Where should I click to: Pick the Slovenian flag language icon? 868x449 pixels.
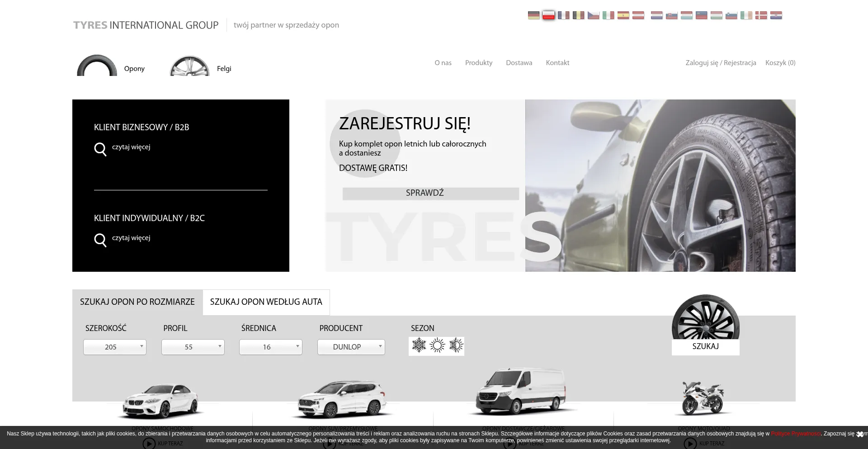click(x=731, y=15)
